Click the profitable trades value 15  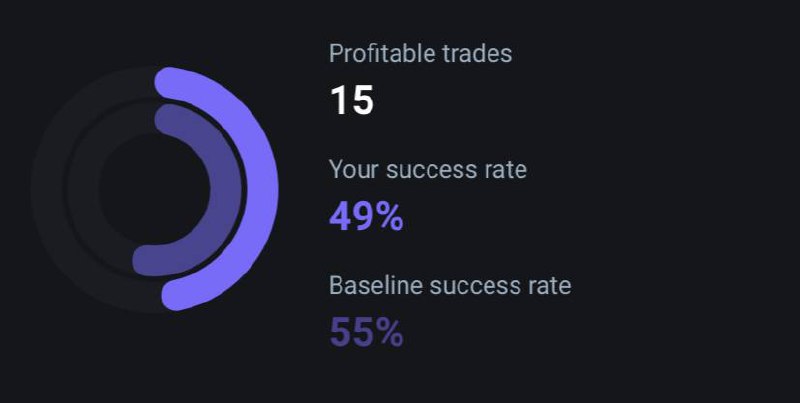pos(352,100)
